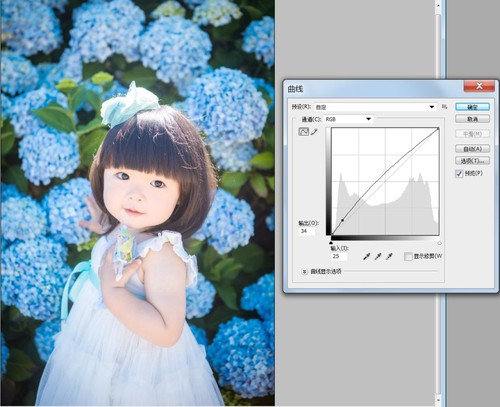Open the RGB channel dropdown

click(x=349, y=119)
